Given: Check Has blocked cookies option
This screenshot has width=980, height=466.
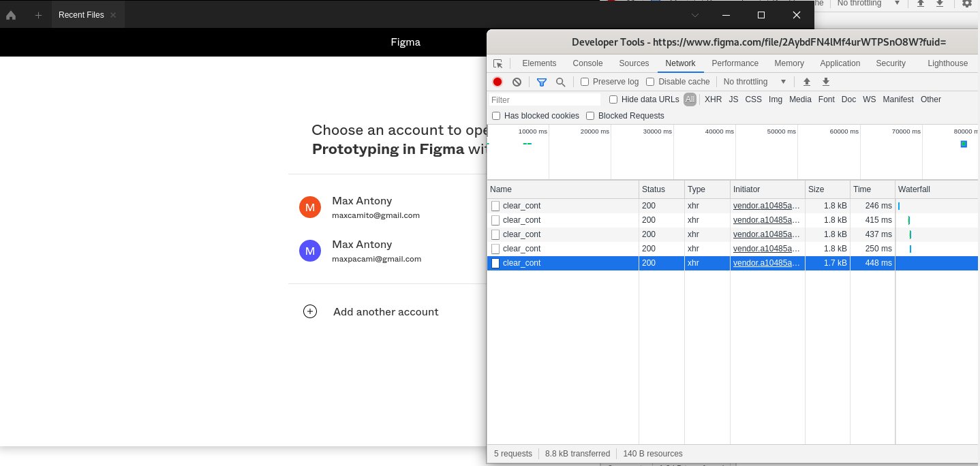Looking at the screenshot, I should coord(496,116).
